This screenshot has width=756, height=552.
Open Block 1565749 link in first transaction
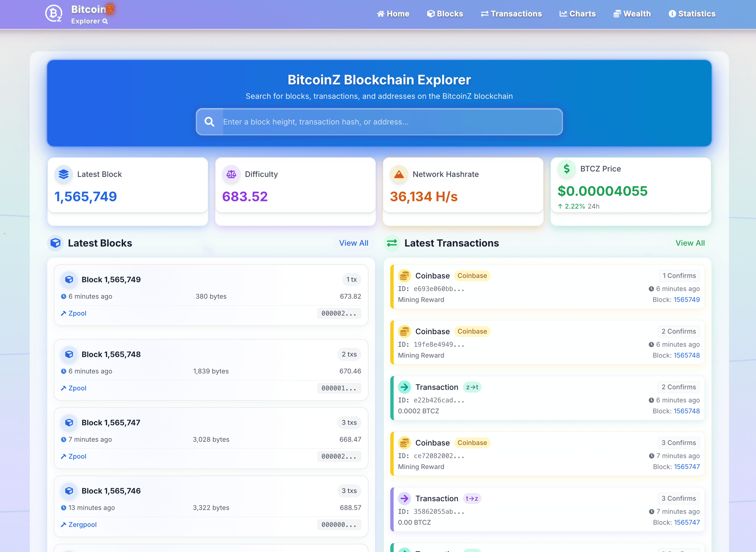tap(687, 300)
